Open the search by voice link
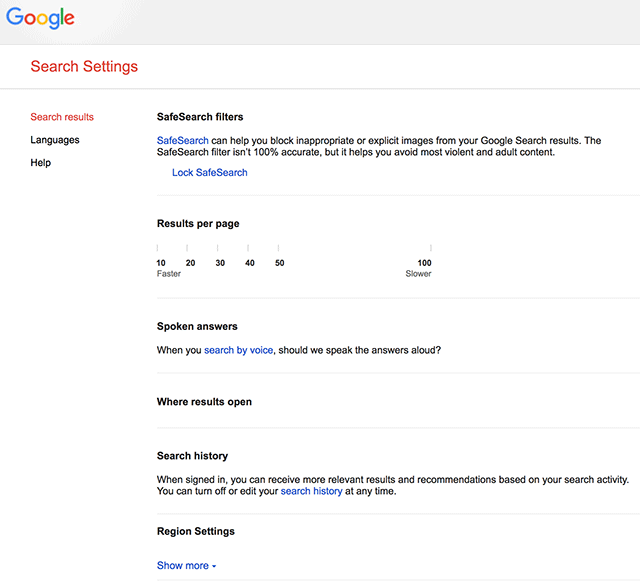640x582 pixels. [238, 350]
